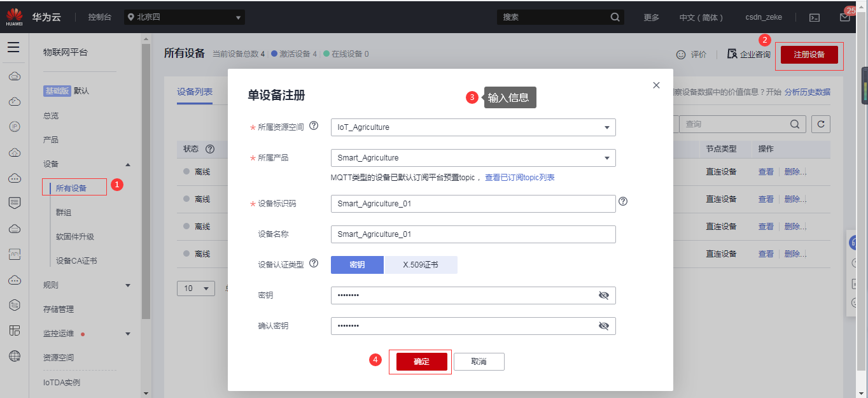Click the 确认密钥 password field
Image resolution: width=868 pixels, height=398 pixels.
click(x=473, y=326)
